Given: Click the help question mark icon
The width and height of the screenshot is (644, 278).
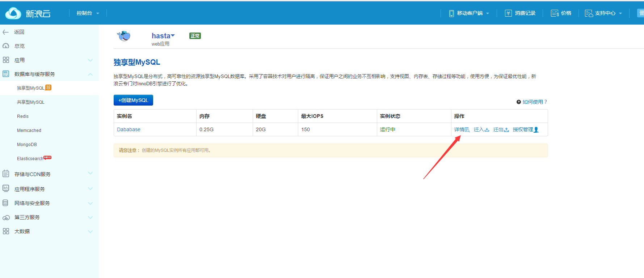Looking at the screenshot, I should click(519, 102).
